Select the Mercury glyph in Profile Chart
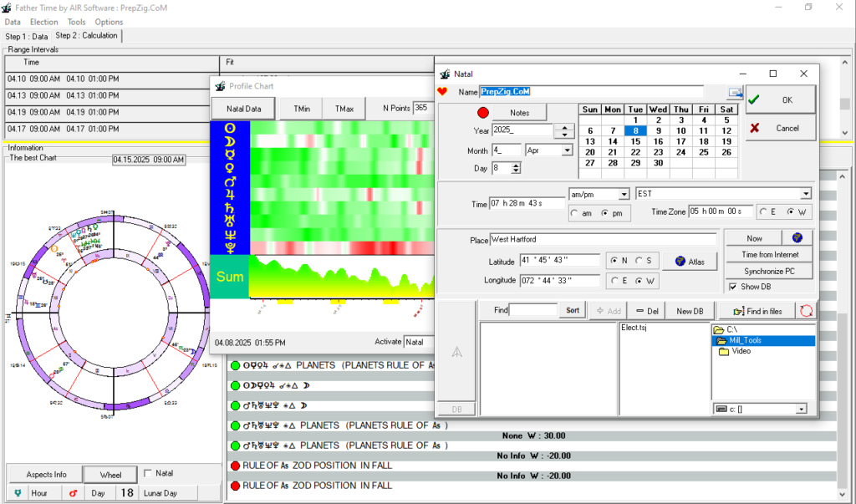 230,155
